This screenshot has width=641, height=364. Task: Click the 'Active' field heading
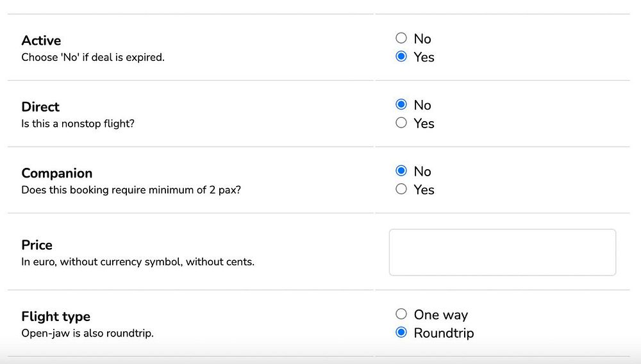41,40
